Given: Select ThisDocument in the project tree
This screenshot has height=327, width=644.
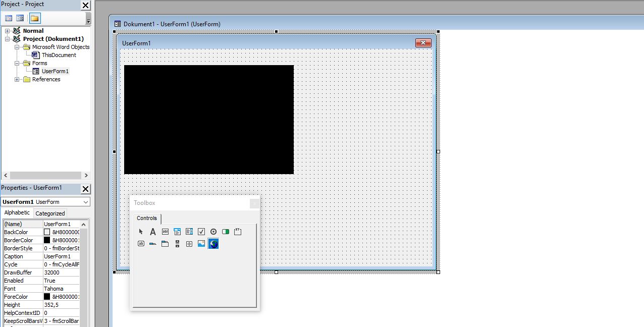Looking at the screenshot, I should pos(59,55).
